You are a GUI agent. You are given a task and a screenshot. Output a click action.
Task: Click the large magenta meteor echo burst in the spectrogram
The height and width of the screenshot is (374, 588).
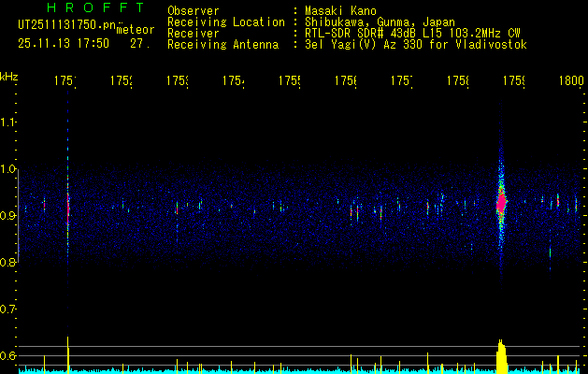click(x=501, y=203)
